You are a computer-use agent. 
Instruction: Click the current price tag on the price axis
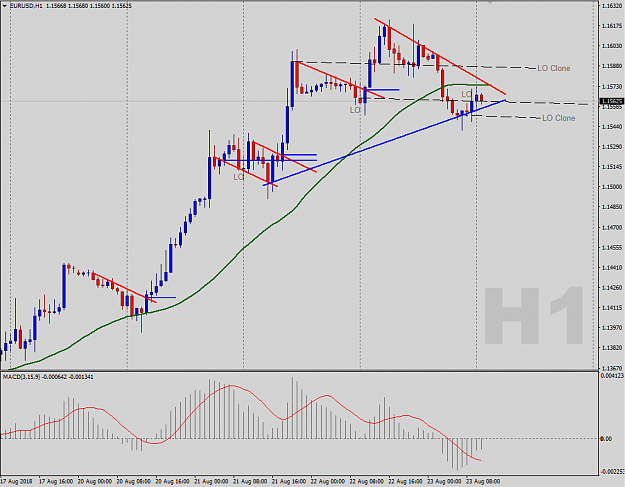[612, 102]
